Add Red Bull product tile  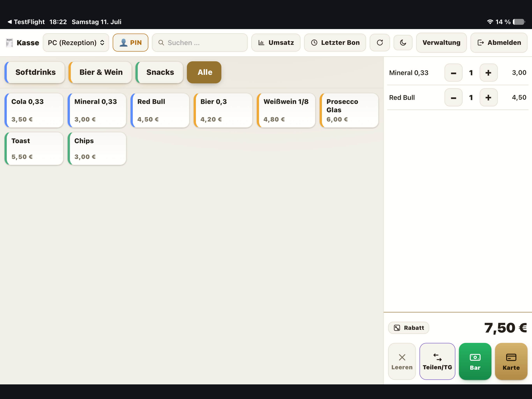160,110
